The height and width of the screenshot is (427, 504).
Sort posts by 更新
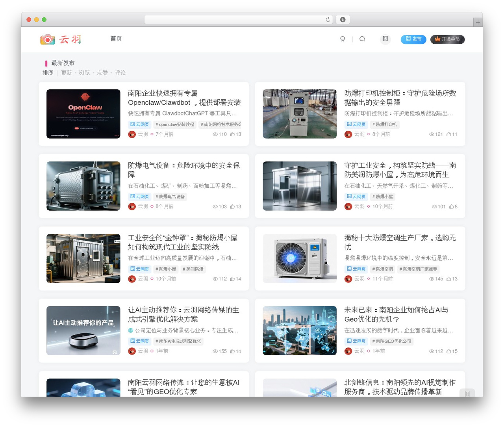(67, 73)
